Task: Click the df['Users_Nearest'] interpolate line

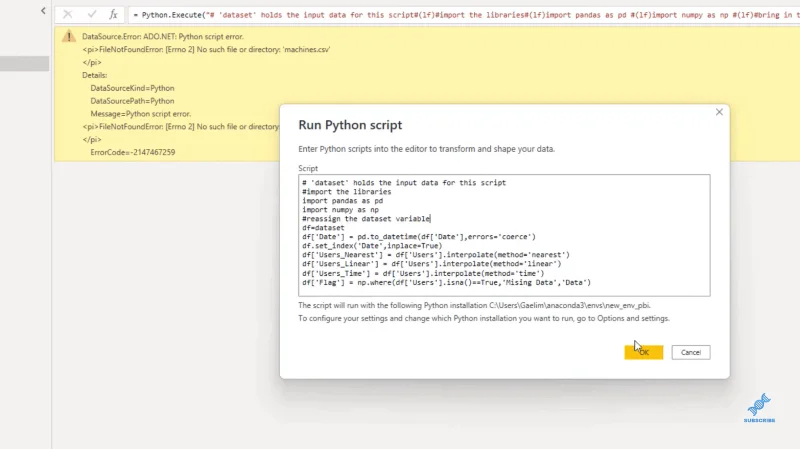Action: 436,255
